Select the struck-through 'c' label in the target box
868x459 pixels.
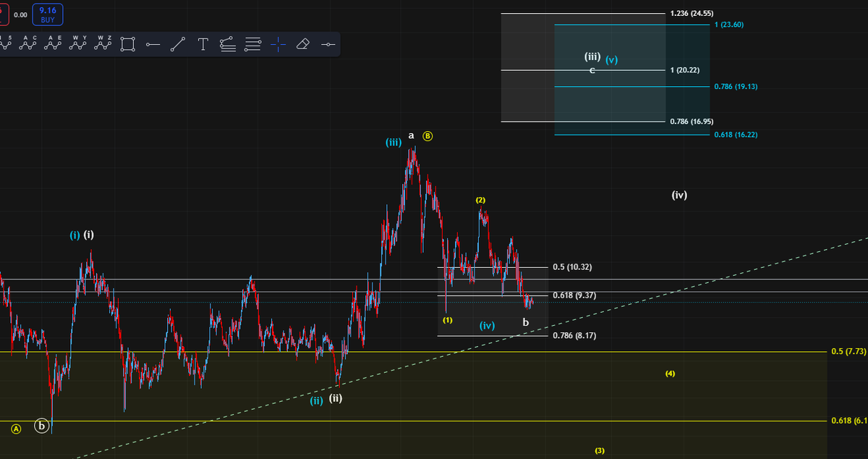click(x=592, y=70)
